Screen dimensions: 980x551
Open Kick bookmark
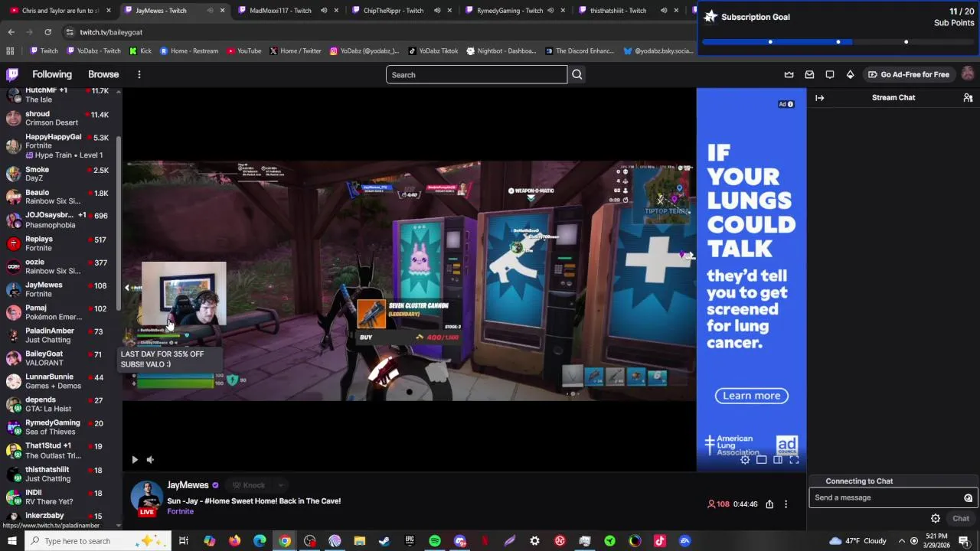[140, 51]
